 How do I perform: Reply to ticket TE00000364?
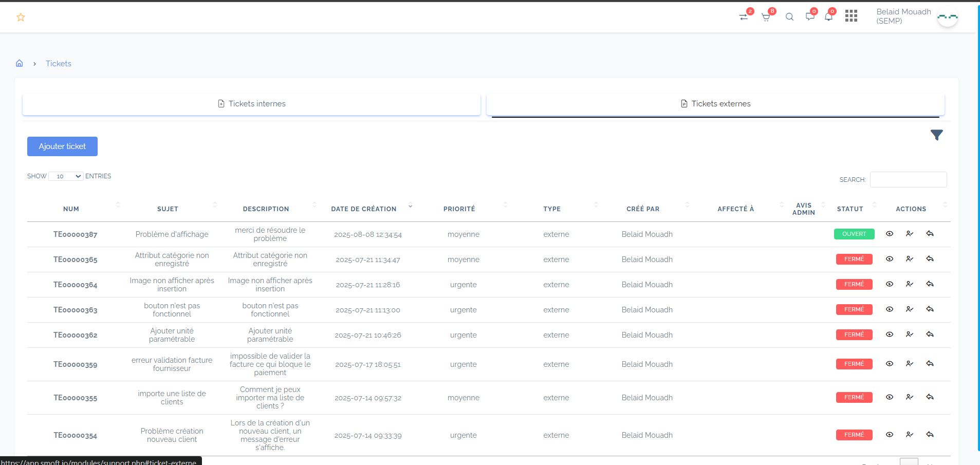coord(930,284)
